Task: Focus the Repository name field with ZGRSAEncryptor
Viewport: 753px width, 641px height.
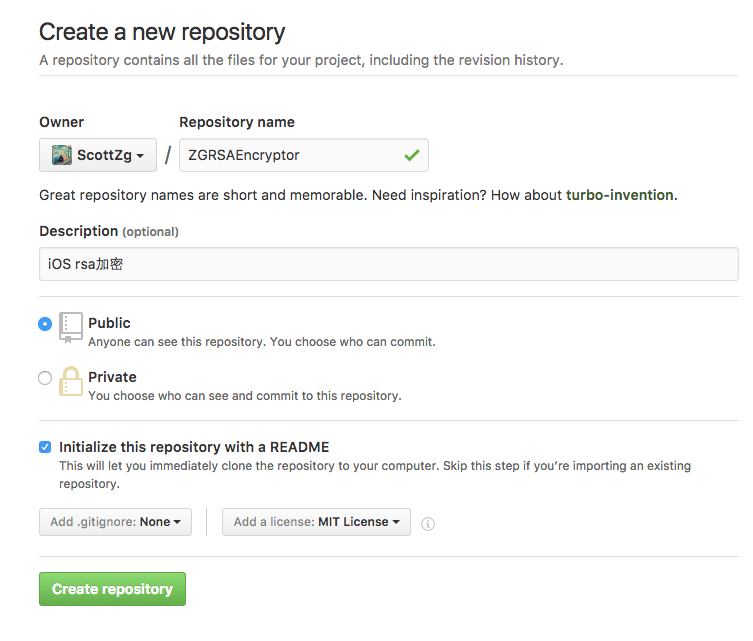Action: [290, 155]
